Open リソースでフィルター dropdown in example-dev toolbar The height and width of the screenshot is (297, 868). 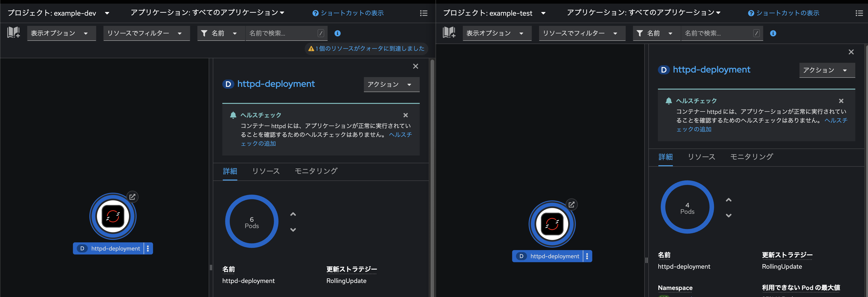[146, 33]
